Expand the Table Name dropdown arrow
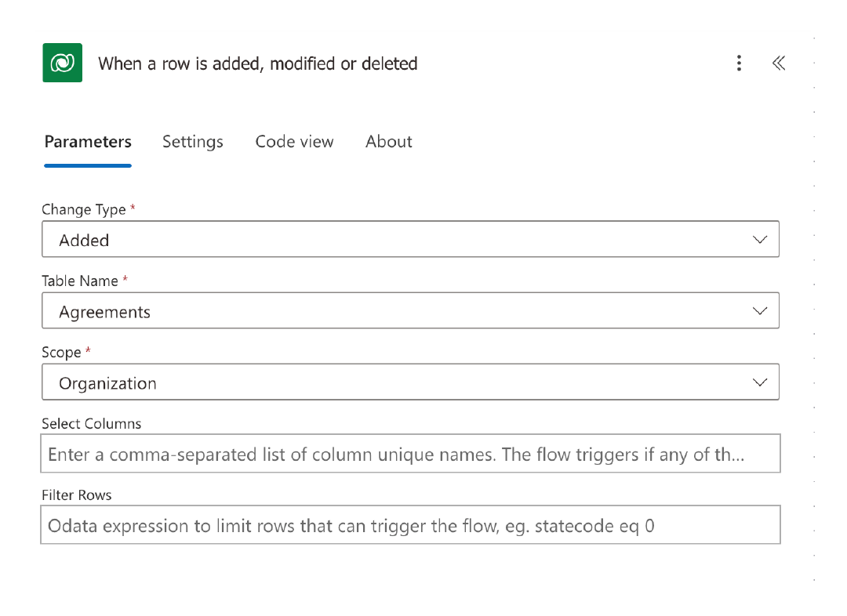This screenshot has width=847, height=616. point(760,311)
